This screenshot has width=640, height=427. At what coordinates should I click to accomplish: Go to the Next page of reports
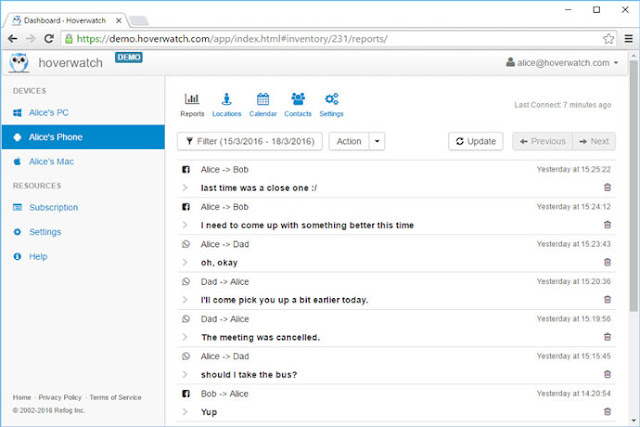[594, 141]
